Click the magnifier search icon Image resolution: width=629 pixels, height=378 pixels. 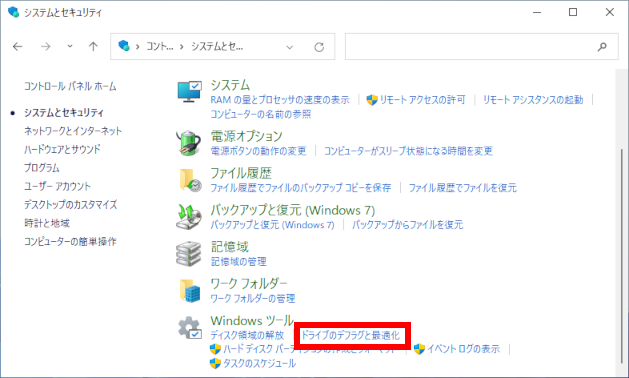pyautogui.click(x=602, y=47)
